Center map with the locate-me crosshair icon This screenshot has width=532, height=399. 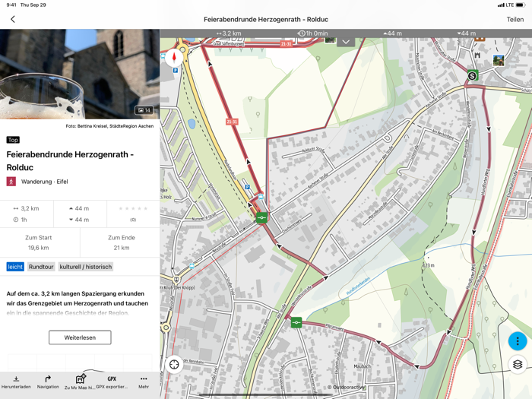pyautogui.click(x=174, y=364)
